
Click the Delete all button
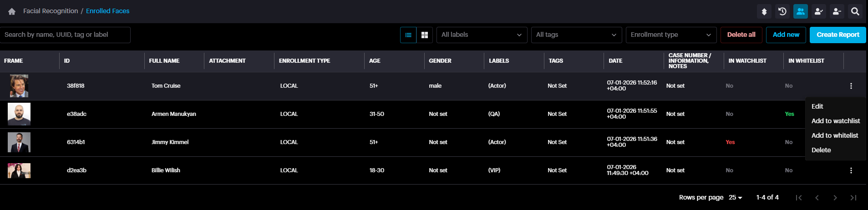click(x=741, y=35)
